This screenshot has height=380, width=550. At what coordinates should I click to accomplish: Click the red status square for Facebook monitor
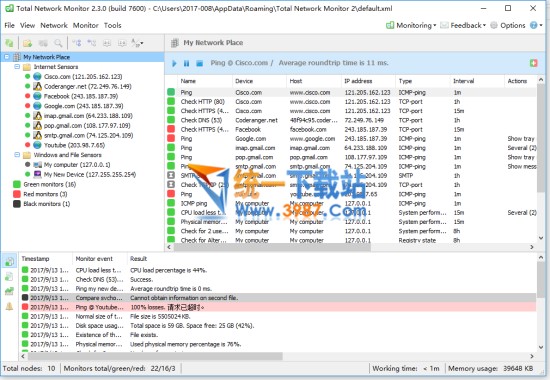point(171,129)
